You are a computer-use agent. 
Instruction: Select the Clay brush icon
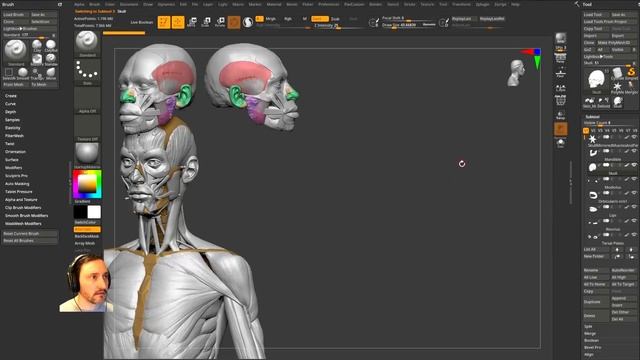(x=37, y=45)
